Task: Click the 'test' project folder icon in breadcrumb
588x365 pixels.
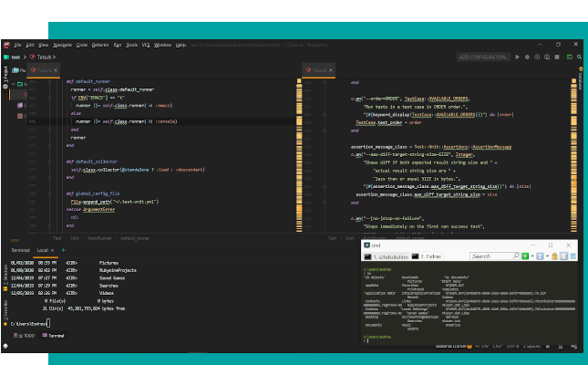Action: click(x=6, y=57)
